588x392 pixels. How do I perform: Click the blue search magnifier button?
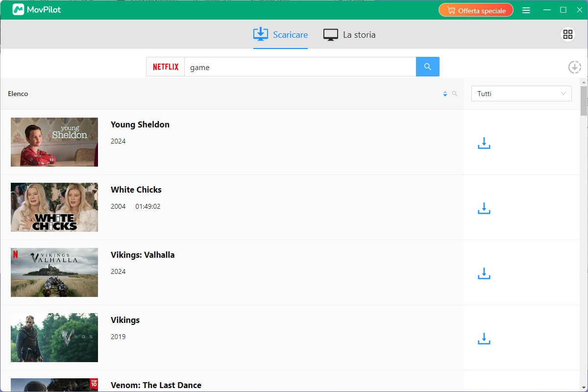pos(427,67)
